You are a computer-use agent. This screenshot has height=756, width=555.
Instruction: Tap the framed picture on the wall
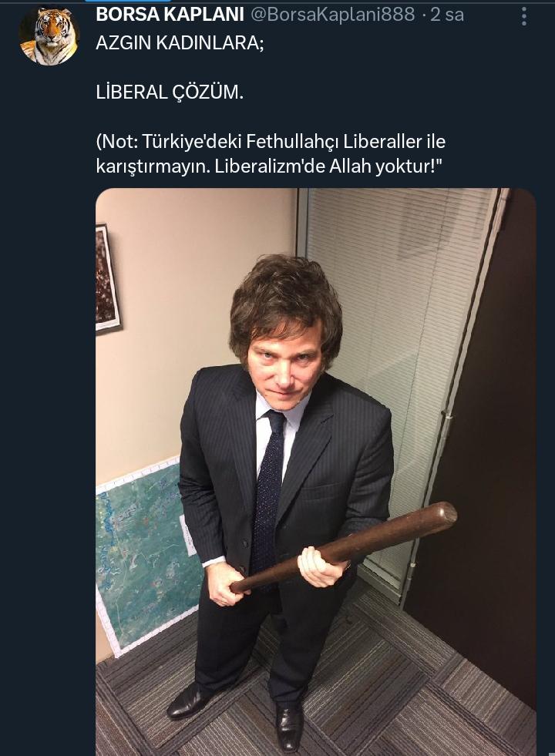coord(107,280)
